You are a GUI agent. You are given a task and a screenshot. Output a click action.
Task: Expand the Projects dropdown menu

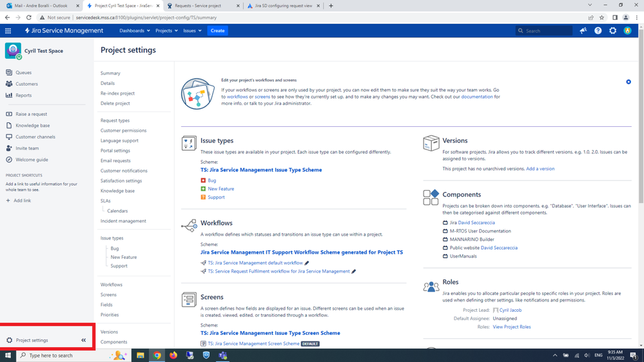coord(166,31)
